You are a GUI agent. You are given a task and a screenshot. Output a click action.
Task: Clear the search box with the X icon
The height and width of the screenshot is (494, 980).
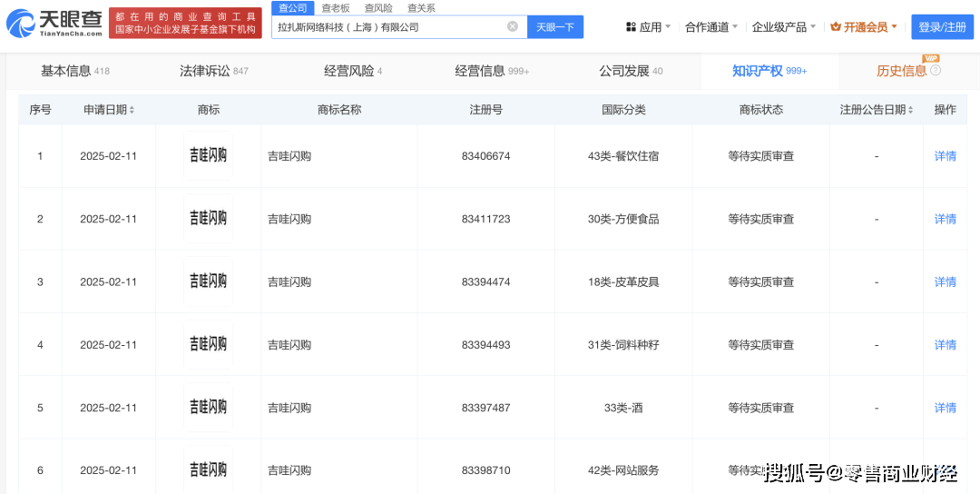(x=513, y=27)
